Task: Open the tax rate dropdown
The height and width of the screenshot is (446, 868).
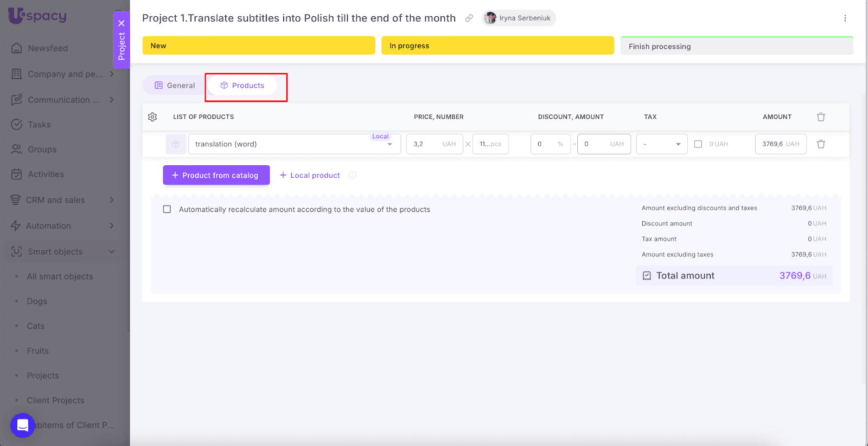Action: click(x=662, y=144)
